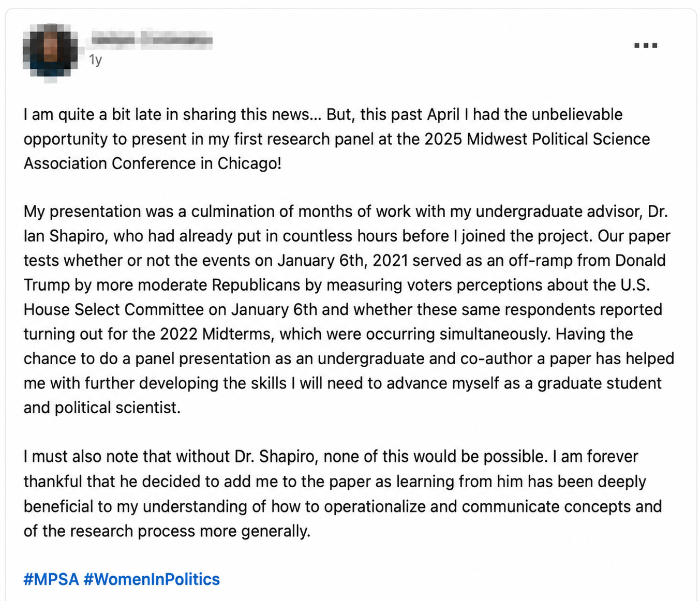Open the #MPSA hashtag
This screenshot has width=700, height=601.
click(x=51, y=579)
